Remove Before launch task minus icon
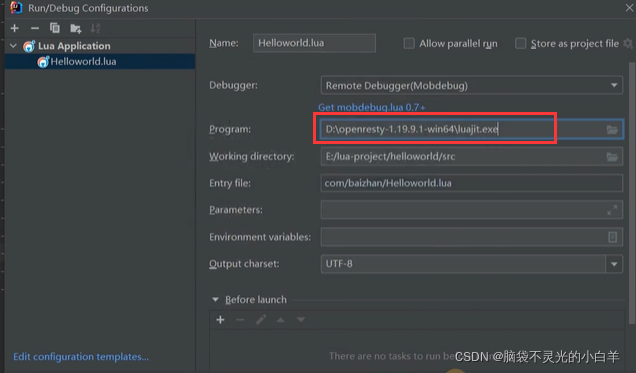Image resolution: width=636 pixels, height=373 pixels. (240, 320)
